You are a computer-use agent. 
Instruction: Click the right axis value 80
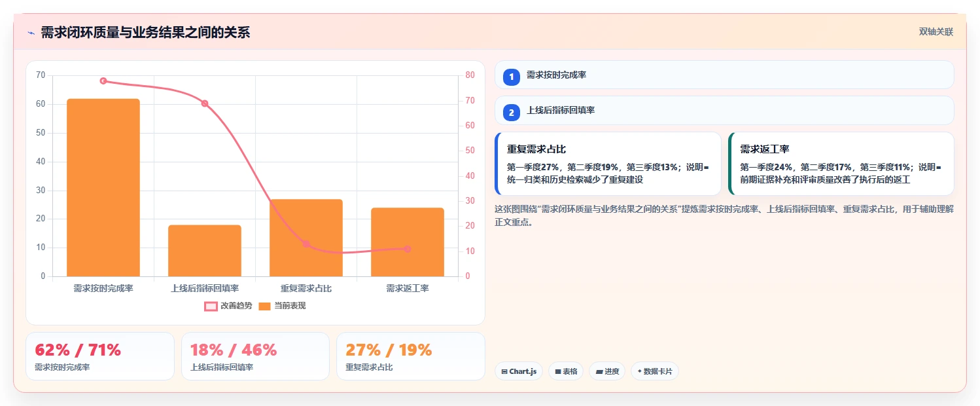pyautogui.click(x=469, y=75)
